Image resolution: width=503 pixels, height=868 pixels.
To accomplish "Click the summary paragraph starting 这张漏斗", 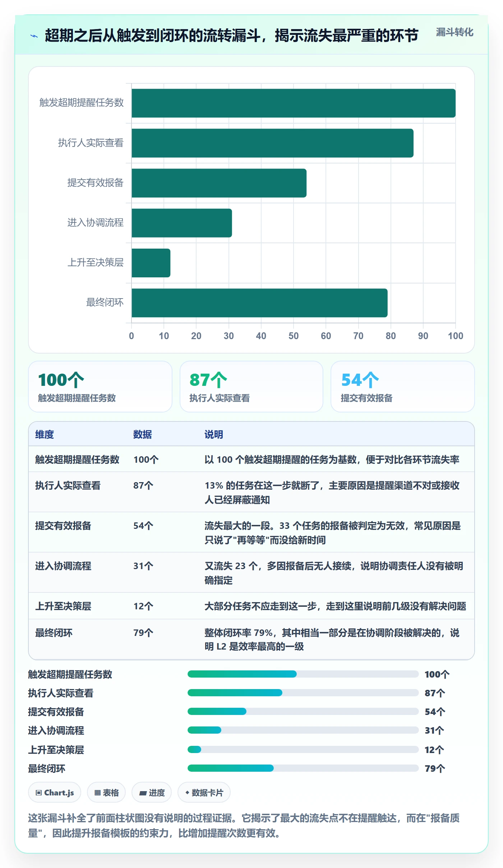I will [x=244, y=825].
